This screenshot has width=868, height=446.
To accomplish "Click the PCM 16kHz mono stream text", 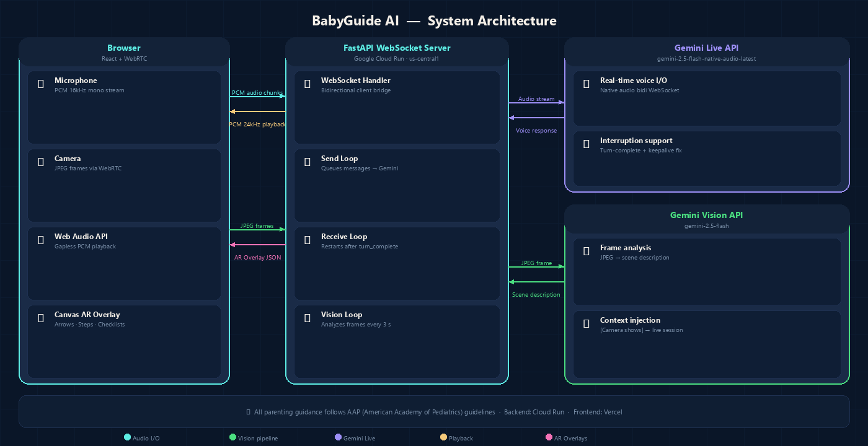I will 89,90.
